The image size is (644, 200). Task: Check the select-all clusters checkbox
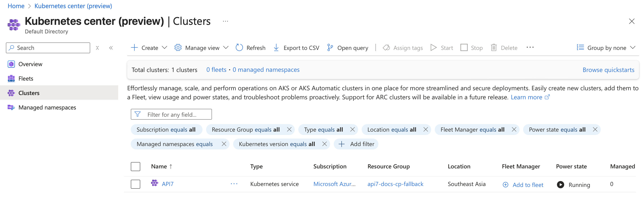tap(135, 166)
